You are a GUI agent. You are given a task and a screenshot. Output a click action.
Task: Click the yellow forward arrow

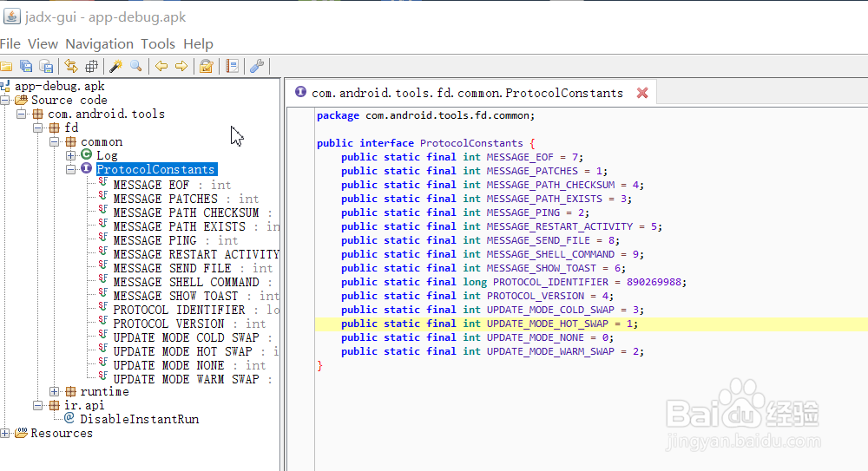(x=181, y=67)
